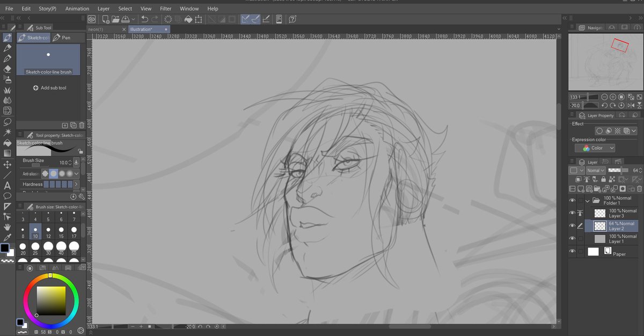
Task: Open the help support icon
Action: [x=293, y=19]
